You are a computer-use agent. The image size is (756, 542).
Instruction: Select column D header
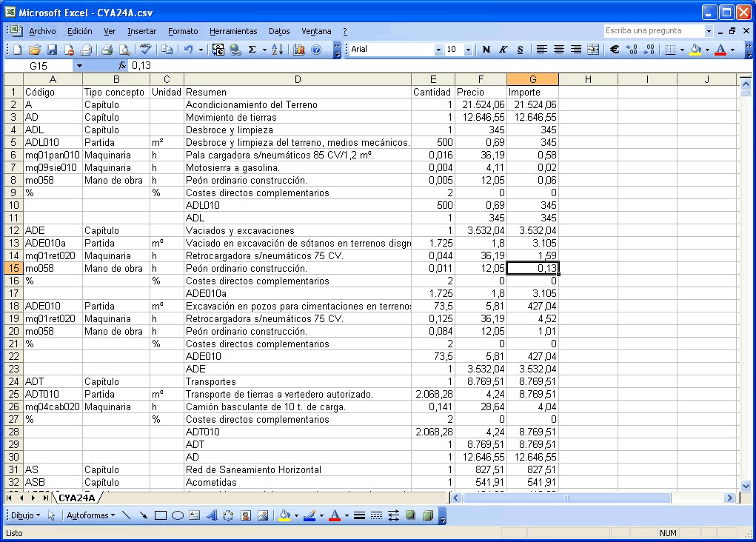[298, 79]
